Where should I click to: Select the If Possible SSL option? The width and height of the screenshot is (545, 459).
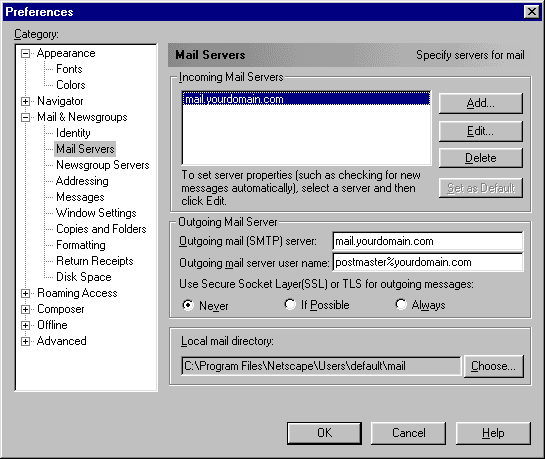click(290, 304)
